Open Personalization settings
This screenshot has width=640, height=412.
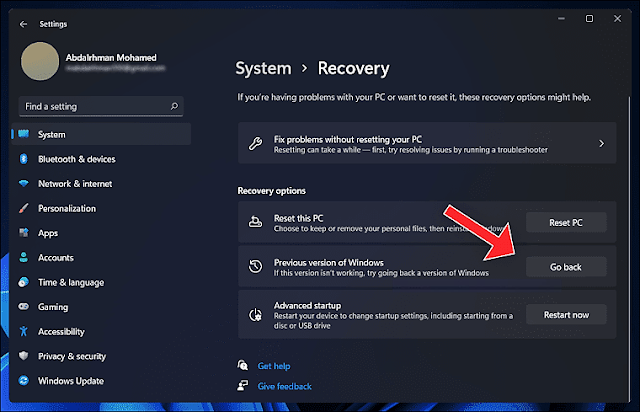pos(67,209)
